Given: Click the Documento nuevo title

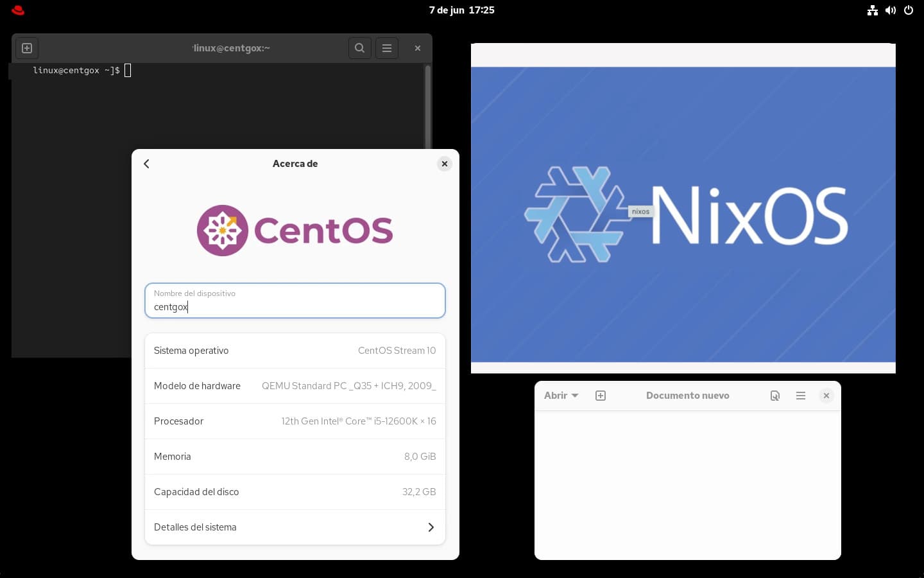Looking at the screenshot, I should pyautogui.click(x=687, y=396).
